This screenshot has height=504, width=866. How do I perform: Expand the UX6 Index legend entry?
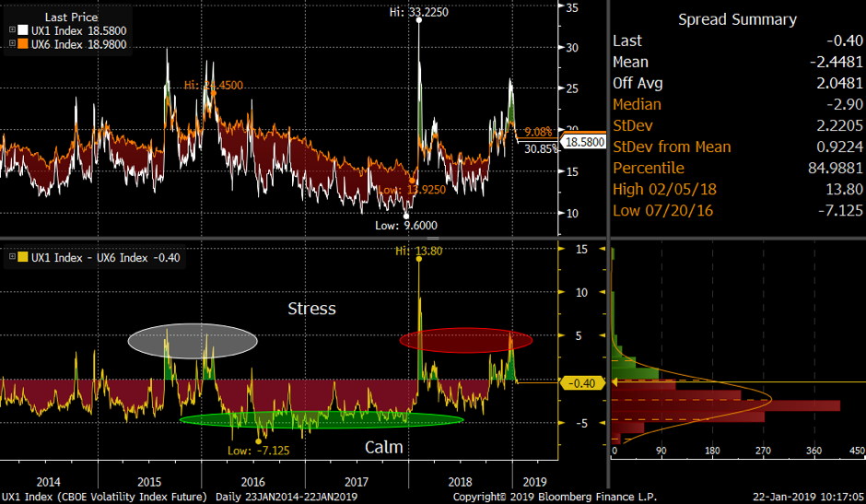(12, 43)
